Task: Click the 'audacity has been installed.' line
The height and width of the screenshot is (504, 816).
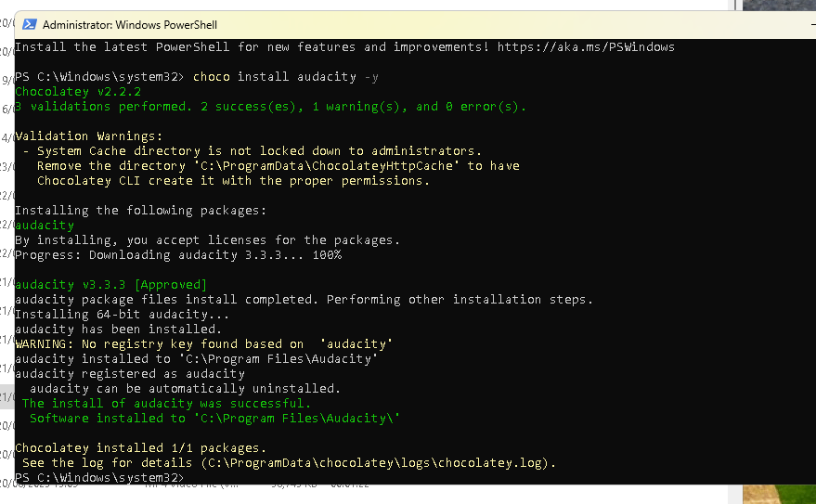Action: (119, 330)
